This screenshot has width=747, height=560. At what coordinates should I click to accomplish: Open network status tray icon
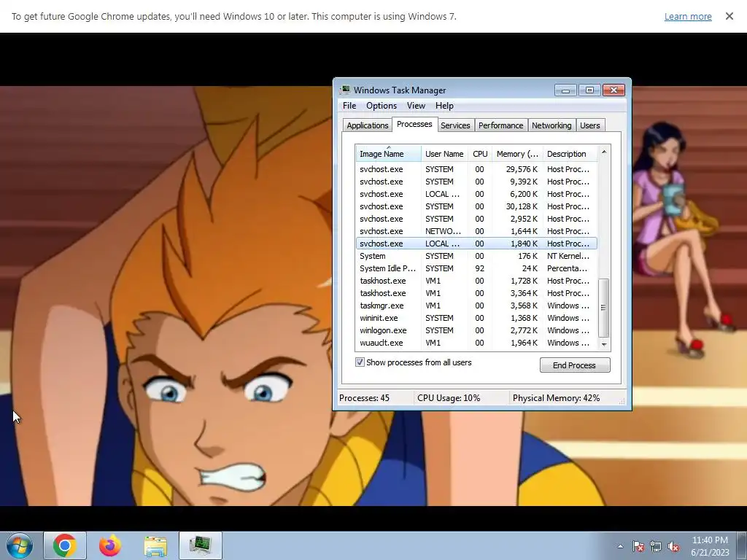click(656, 547)
